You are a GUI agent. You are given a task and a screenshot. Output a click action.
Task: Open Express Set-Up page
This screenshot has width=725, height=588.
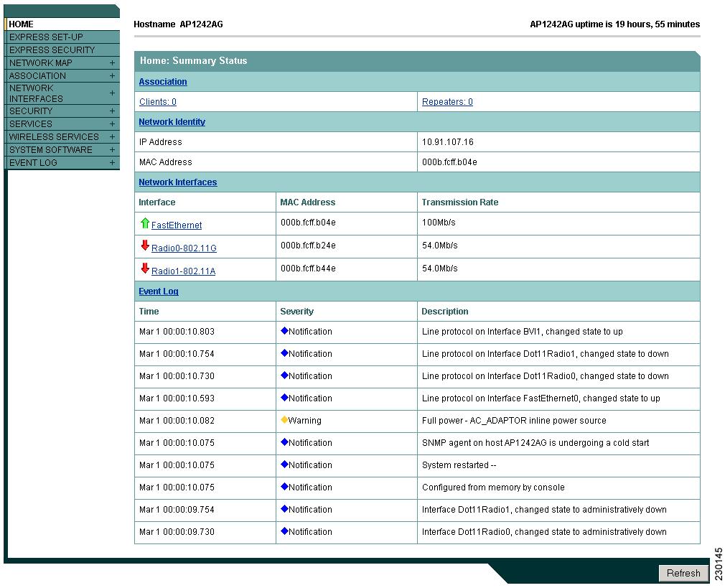(x=46, y=37)
